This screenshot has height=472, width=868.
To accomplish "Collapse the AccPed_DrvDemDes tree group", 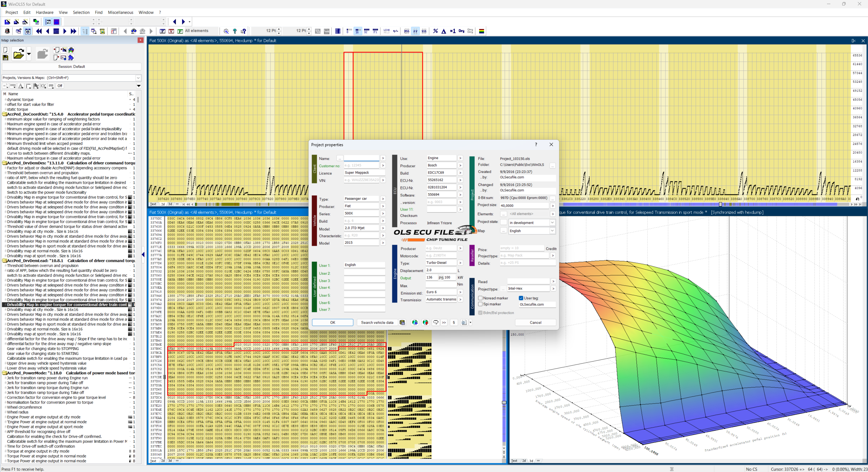I will [5, 163].
